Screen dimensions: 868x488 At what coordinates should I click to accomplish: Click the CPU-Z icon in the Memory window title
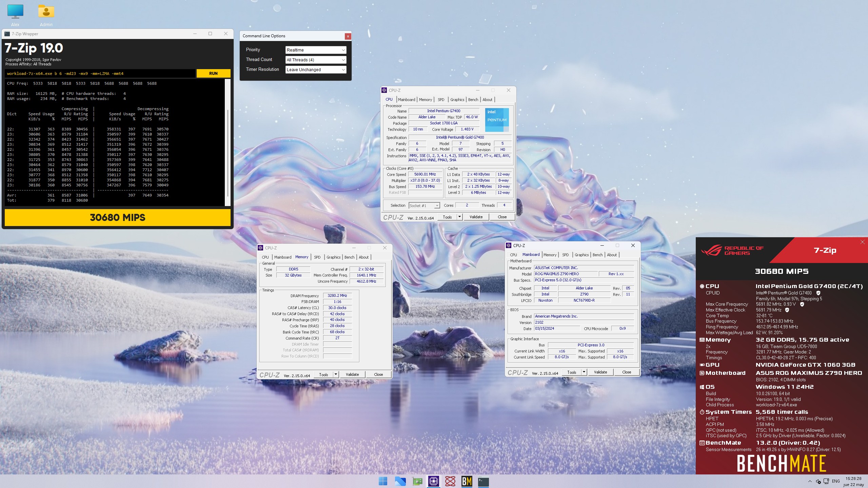(x=260, y=248)
